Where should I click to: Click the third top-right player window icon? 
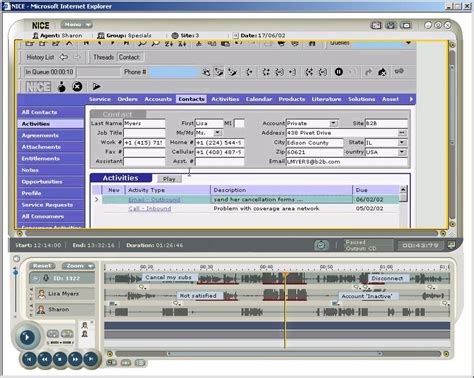point(406,25)
